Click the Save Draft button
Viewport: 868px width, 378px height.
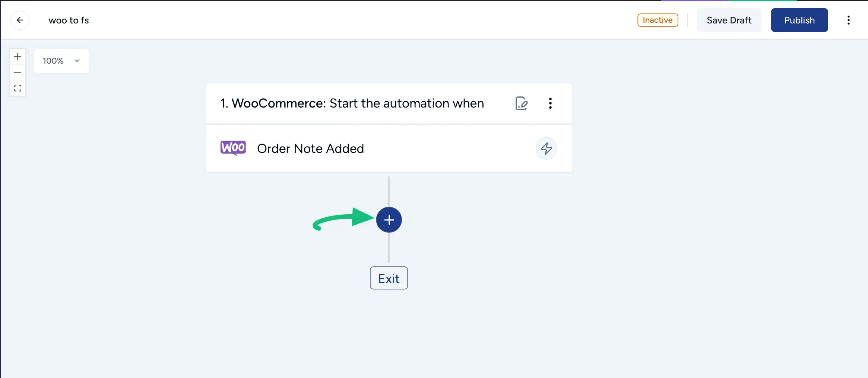[x=729, y=20]
